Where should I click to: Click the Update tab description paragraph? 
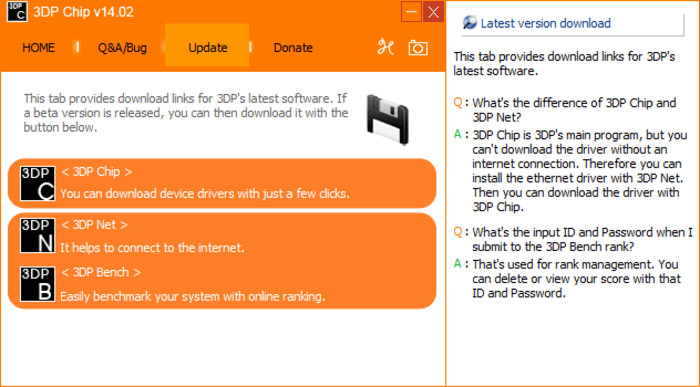coord(186,113)
